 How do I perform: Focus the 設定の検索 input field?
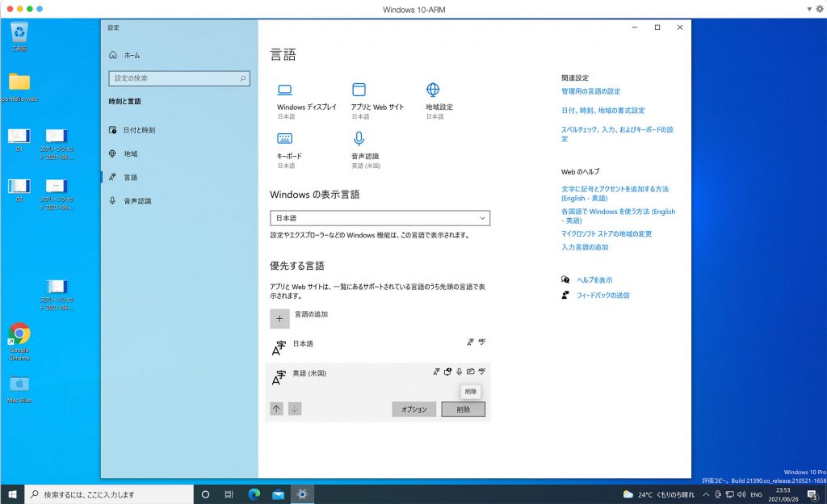(x=178, y=78)
